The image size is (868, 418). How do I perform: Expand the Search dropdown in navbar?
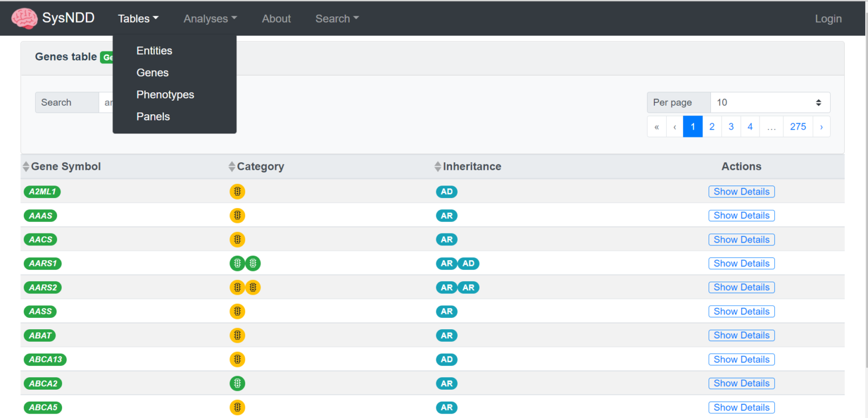[337, 19]
